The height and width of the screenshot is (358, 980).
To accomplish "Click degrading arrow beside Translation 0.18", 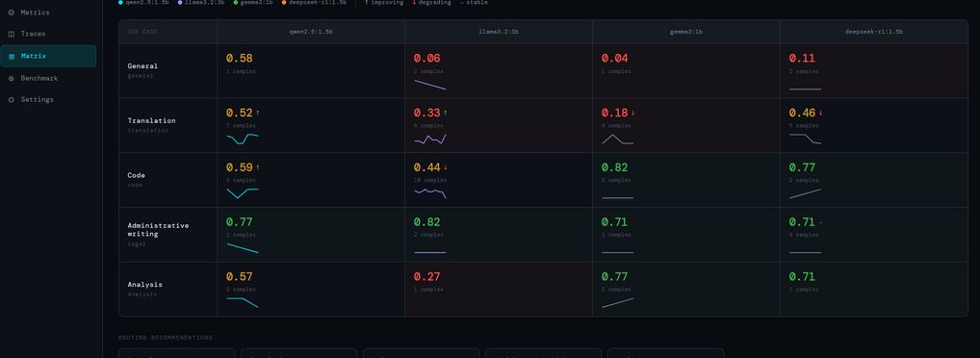I will pyautogui.click(x=633, y=114).
